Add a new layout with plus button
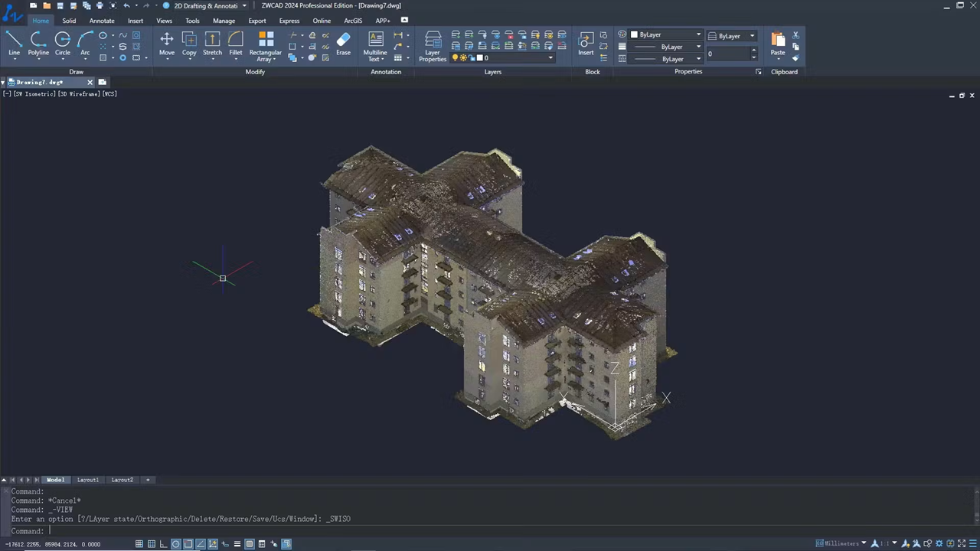Image resolution: width=980 pixels, height=551 pixels. 148,480
